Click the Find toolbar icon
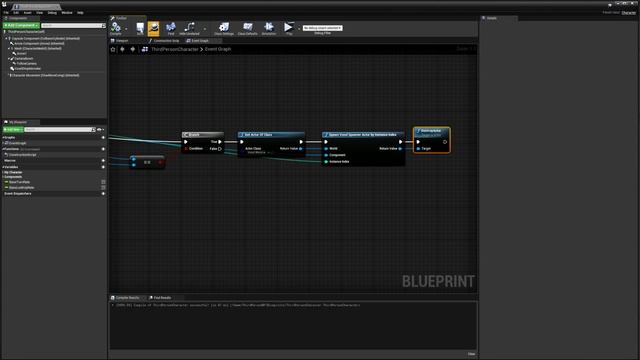This screenshot has height=360, width=640. 171,27
